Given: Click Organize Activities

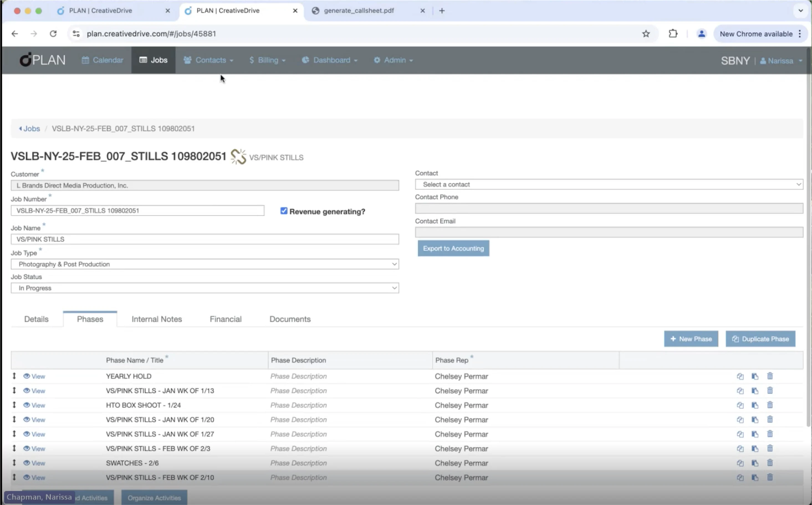Looking at the screenshot, I should tap(154, 498).
